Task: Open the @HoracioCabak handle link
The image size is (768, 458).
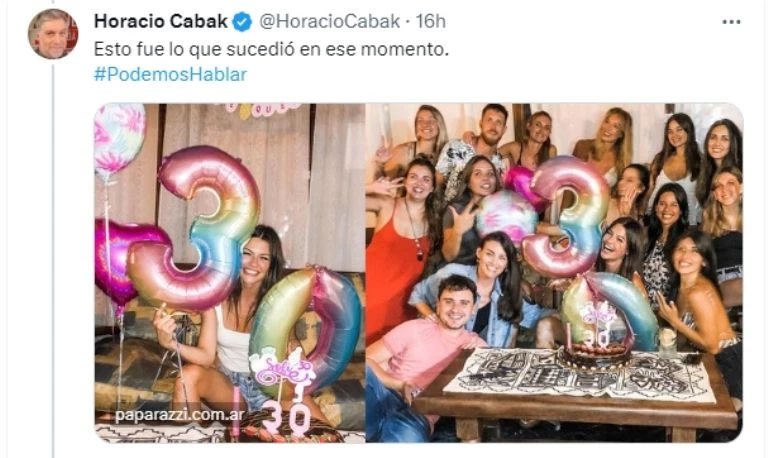Action: tap(329, 22)
